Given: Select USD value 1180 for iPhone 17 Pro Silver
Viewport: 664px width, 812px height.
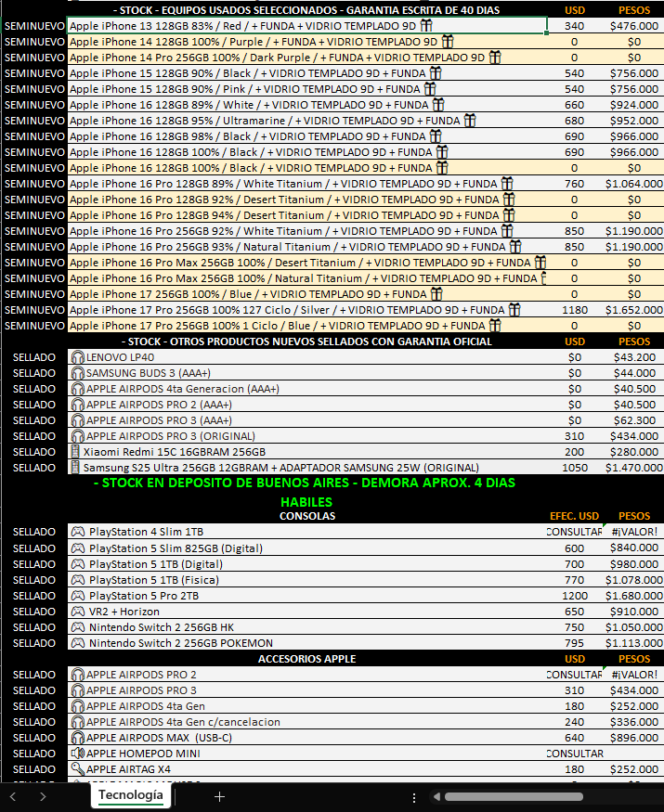Looking at the screenshot, I should (x=574, y=310).
